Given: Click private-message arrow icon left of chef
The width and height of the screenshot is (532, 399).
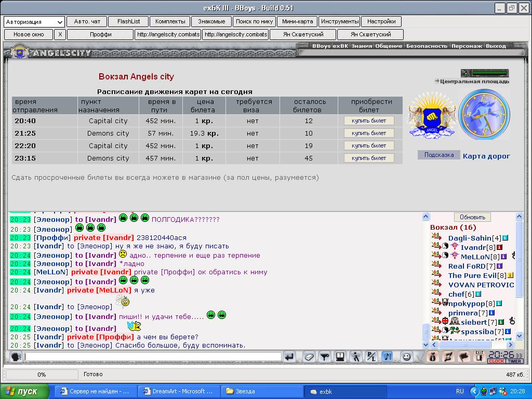Looking at the screenshot, I should 436,292.
